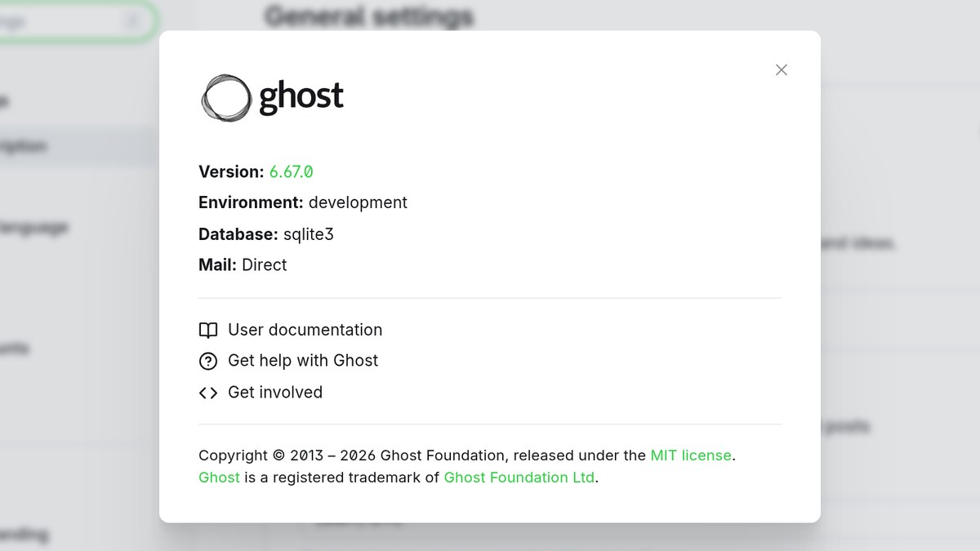Click the 'Copyright © 2013 – 2026' text

[287, 455]
